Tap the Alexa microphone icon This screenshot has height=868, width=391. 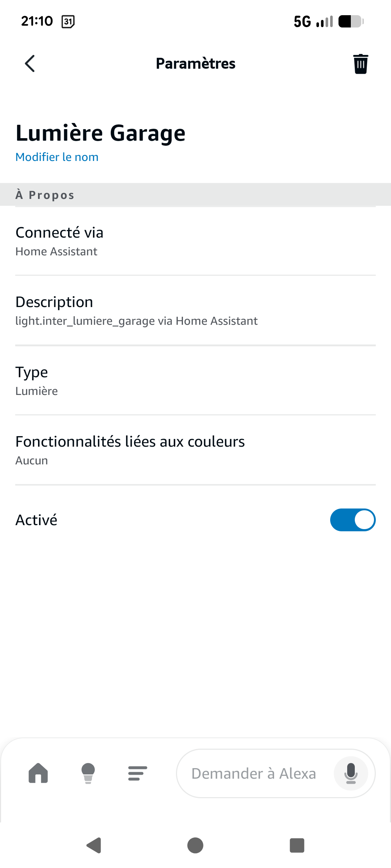pyautogui.click(x=350, y=773)
